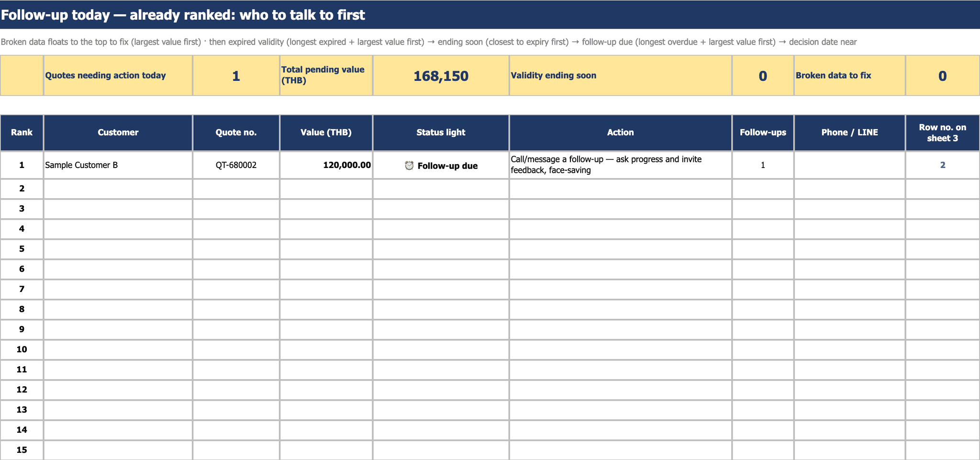Viewport: 980px width, 460px height.
Task: Click the 0 count next to Broken data to fix
Action: (943, 76)
